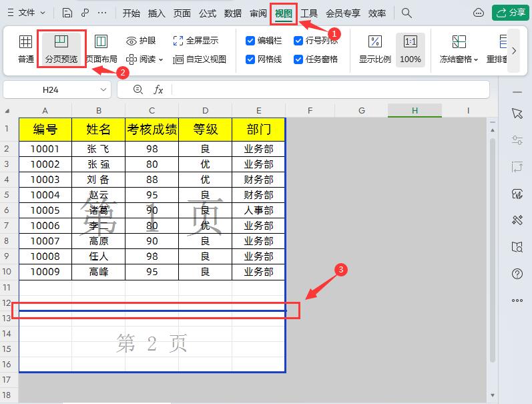532x404 pixels.
Task: Open the cloud sync status icon
Action: (479, 13)
